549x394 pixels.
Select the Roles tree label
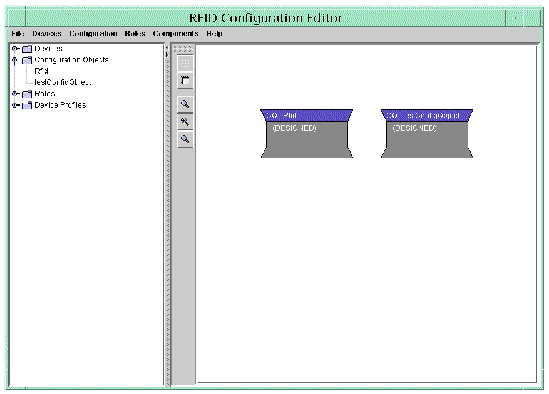click(x=44, y=94)
